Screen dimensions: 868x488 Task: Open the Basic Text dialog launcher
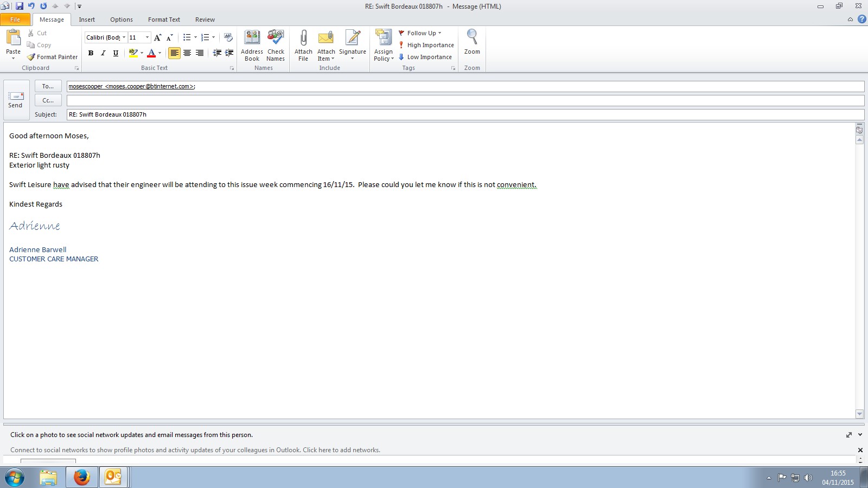232,68
